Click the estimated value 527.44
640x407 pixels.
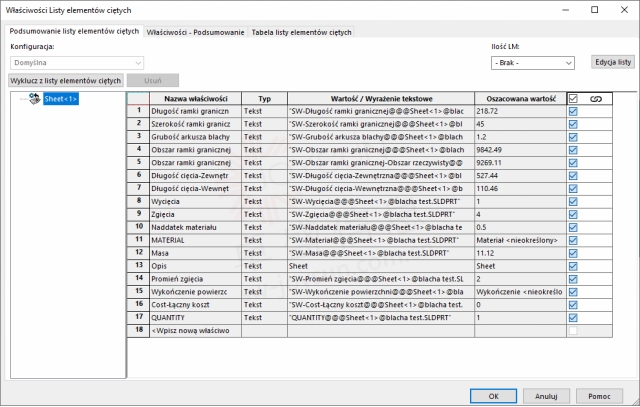pos(520,176)
